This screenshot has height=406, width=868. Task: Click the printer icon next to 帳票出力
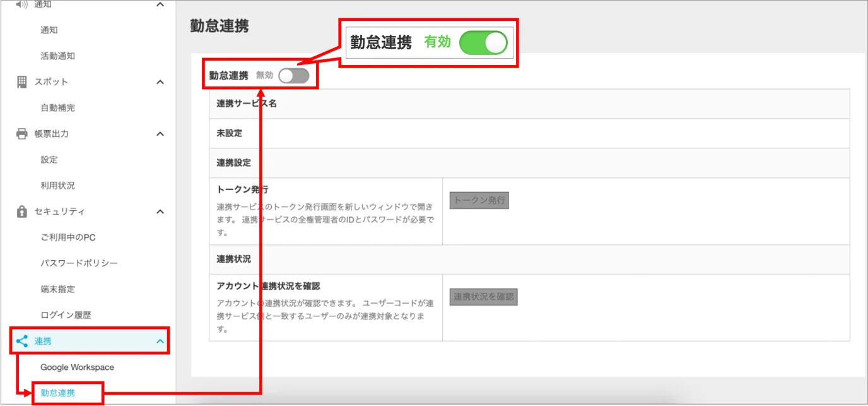point(22,134)
